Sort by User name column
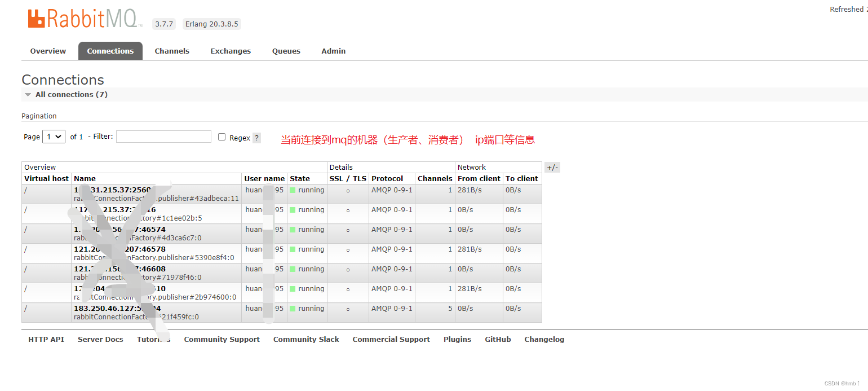868x391 pixels. pyautogui.click(x=264, y=178)
